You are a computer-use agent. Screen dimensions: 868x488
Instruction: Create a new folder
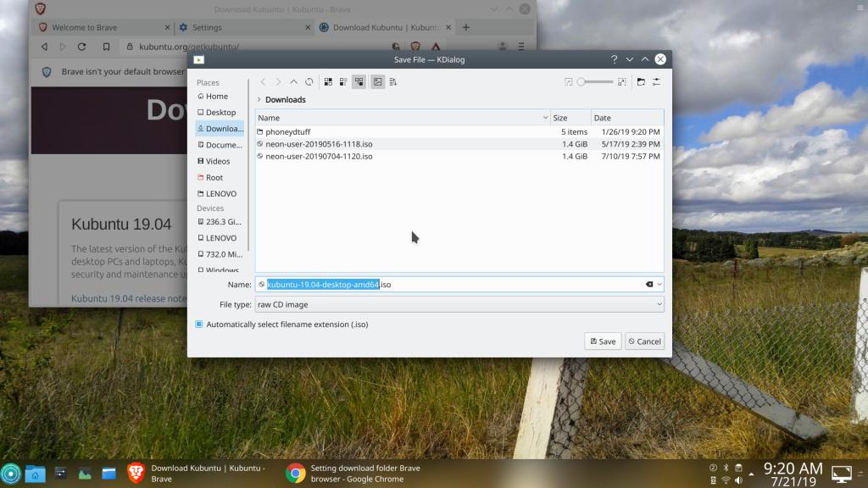point(641,82)
